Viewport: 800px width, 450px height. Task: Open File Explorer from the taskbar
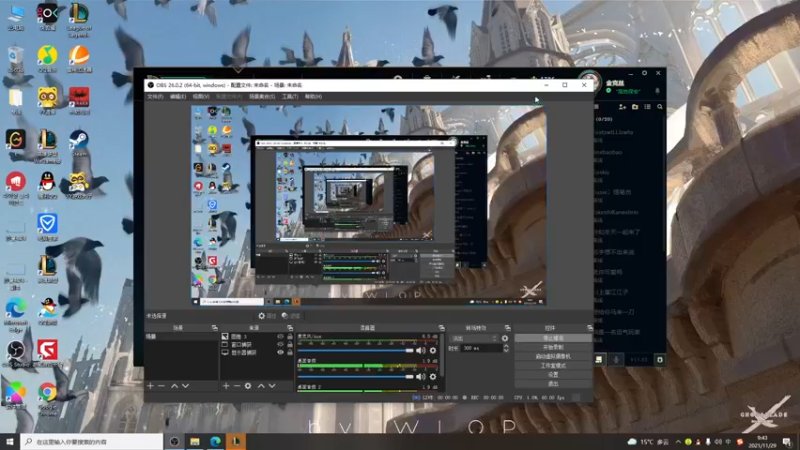[195, 442]
